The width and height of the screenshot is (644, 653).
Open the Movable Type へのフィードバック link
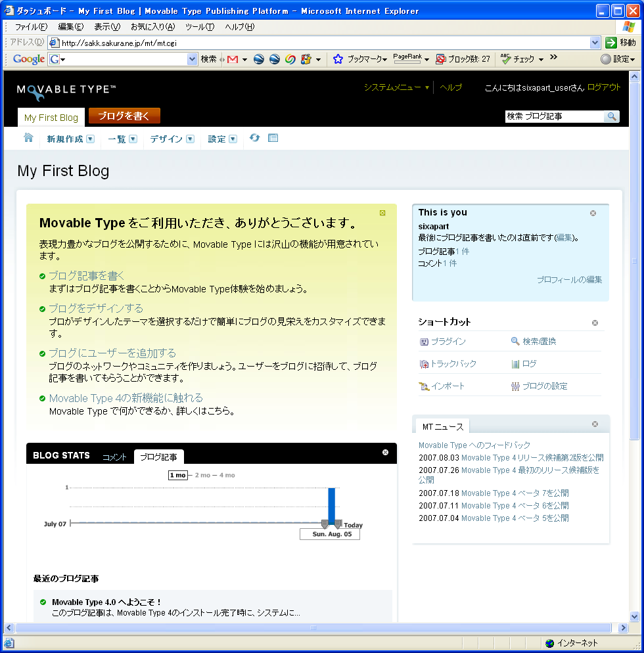[x=474, y=445]
